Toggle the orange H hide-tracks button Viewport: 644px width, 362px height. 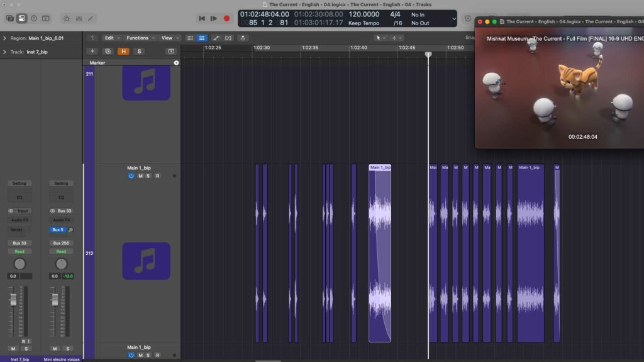point(123,52)
